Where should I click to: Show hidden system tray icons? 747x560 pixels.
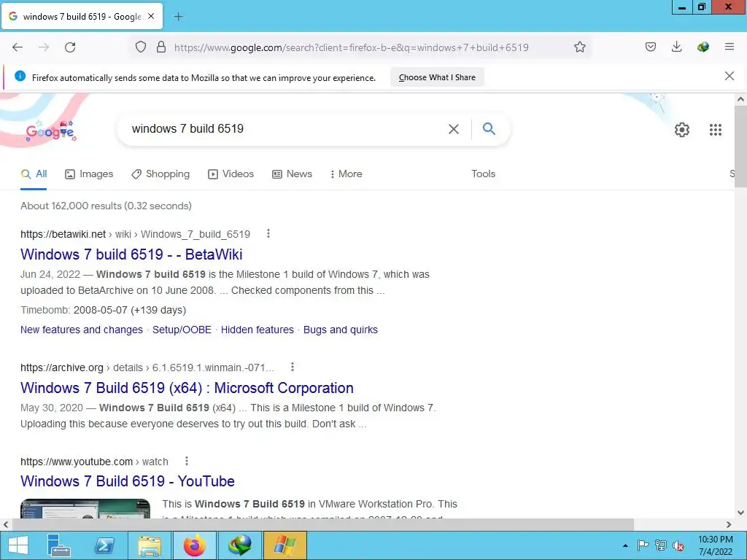(x=625, y=545)
